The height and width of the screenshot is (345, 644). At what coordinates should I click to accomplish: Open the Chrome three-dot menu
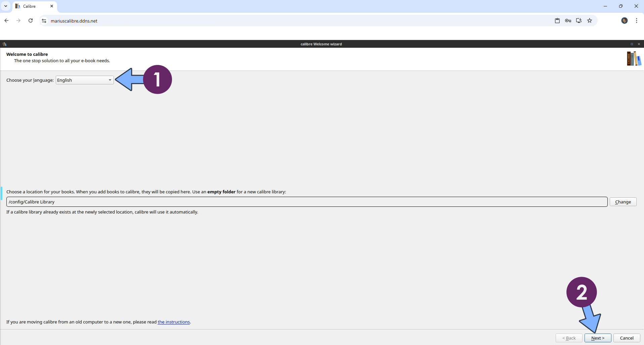637,21
